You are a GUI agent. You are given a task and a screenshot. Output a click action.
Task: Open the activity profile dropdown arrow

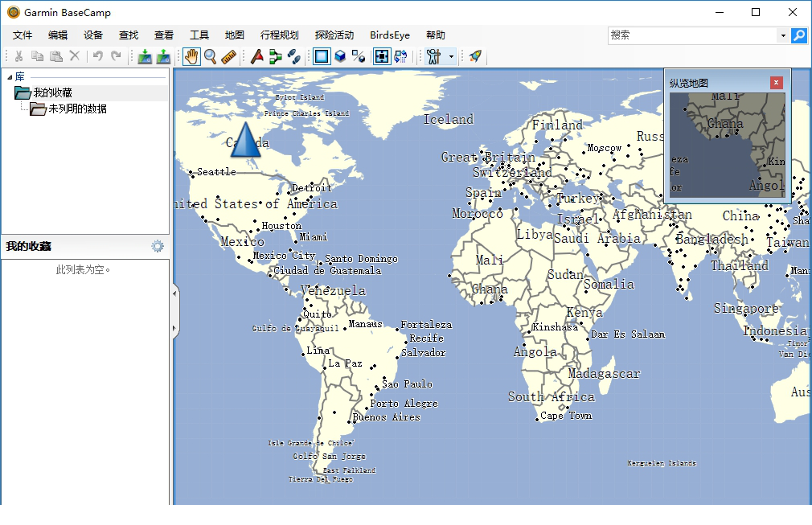coord(451,56)
